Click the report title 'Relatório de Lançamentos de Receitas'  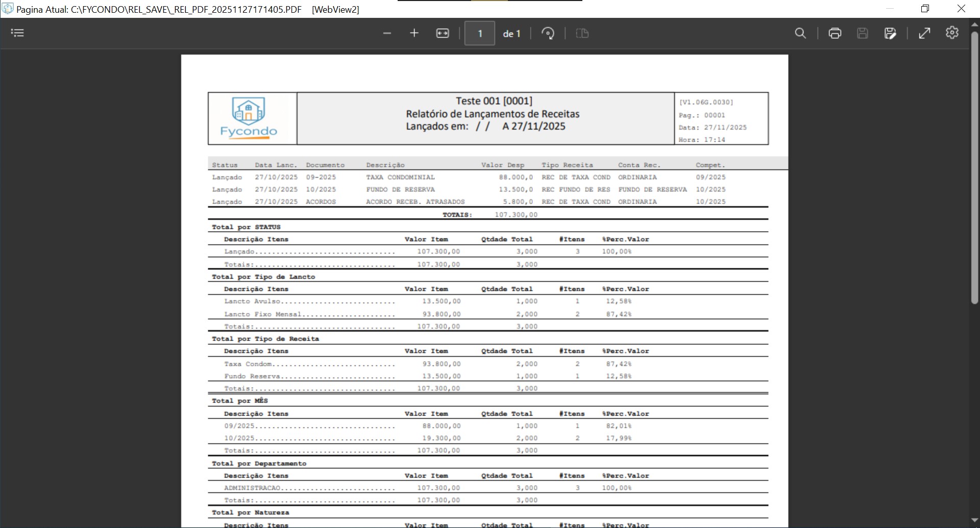(493, 114)
